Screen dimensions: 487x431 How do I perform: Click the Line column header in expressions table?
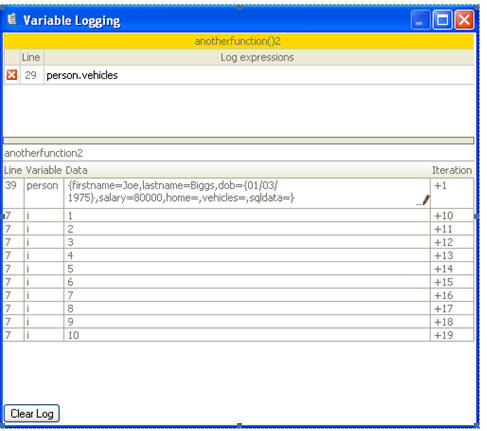31,57
